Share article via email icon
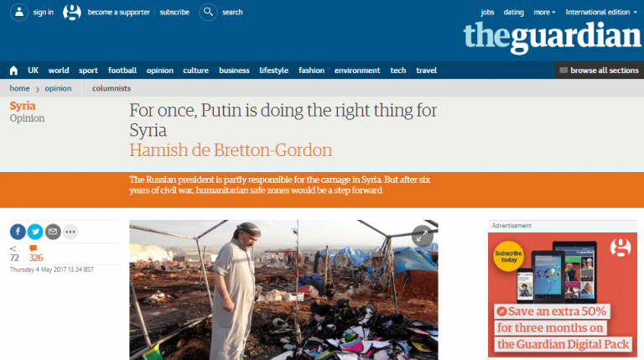Screen dimensions: 644x360 click(53, 232)
